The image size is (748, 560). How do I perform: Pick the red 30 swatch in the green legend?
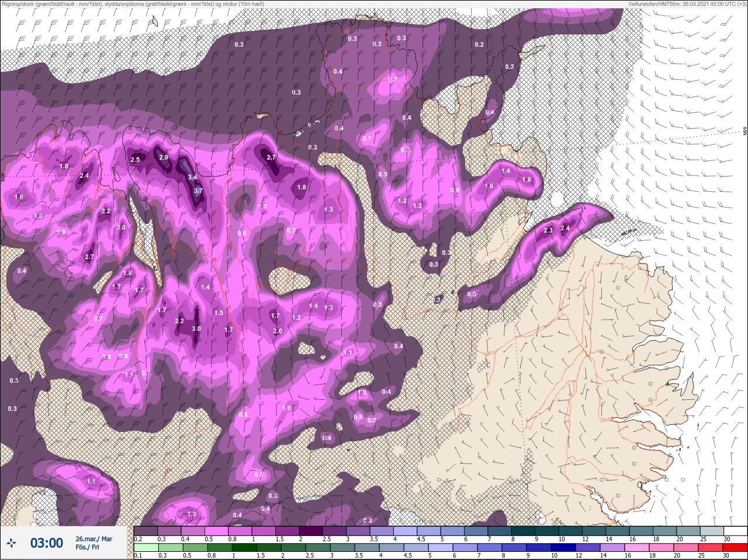tap(735, 548)
